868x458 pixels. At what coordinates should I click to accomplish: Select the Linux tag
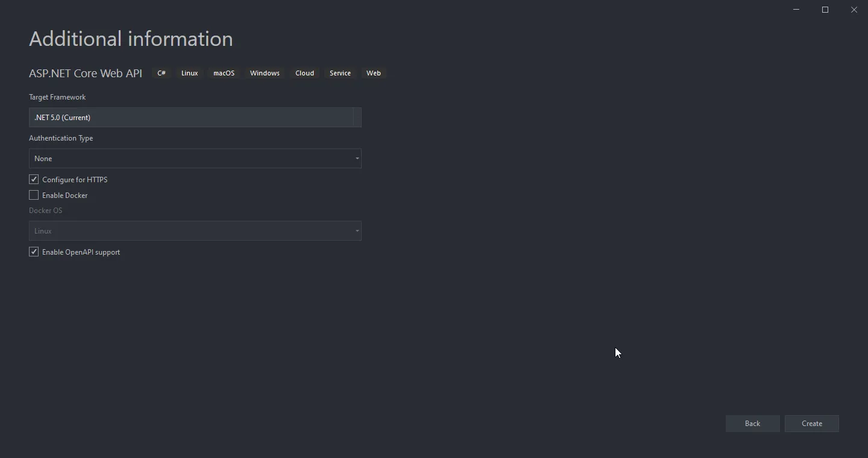pos(189,73)
